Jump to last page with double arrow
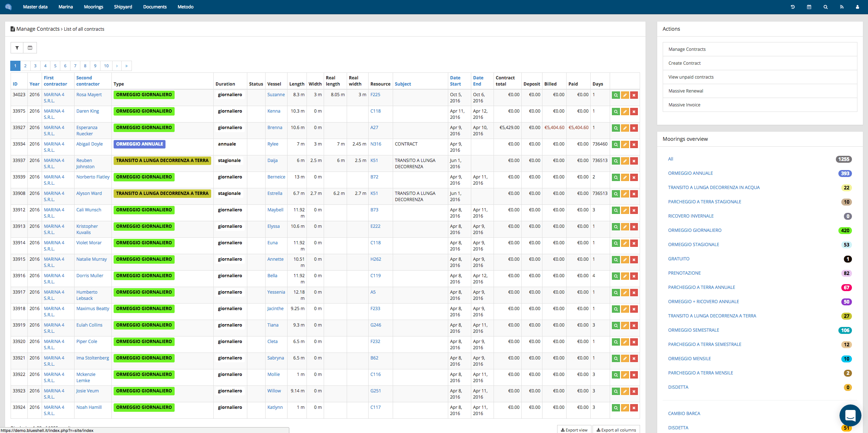The height and width of the screenshot is (433, 868). 126,66
